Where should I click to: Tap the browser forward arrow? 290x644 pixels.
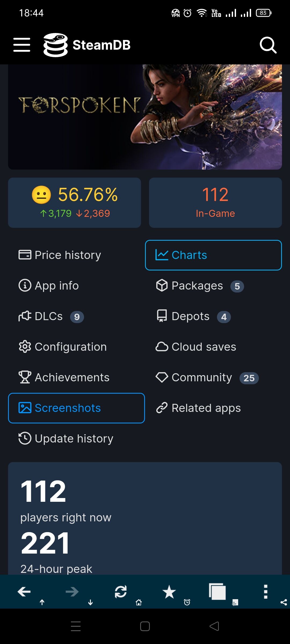tap(72, 591)
